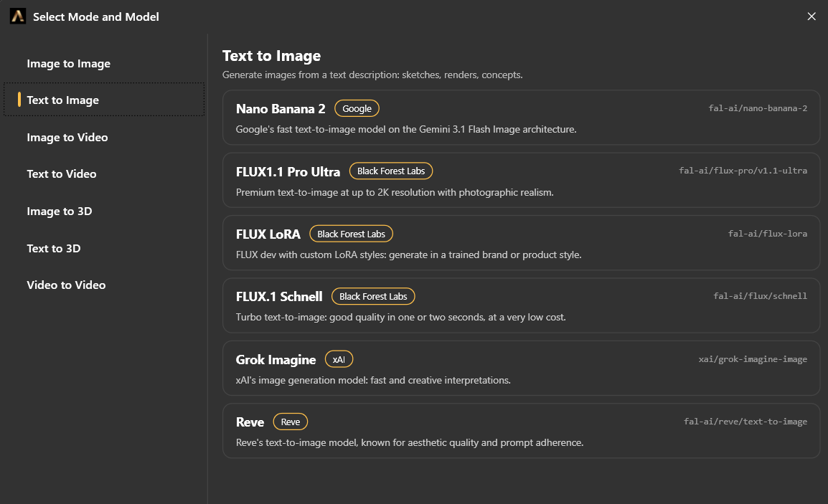Click the fal-ai/reve/text-to-image identifier
828x504 pixels.
(745, 421)
